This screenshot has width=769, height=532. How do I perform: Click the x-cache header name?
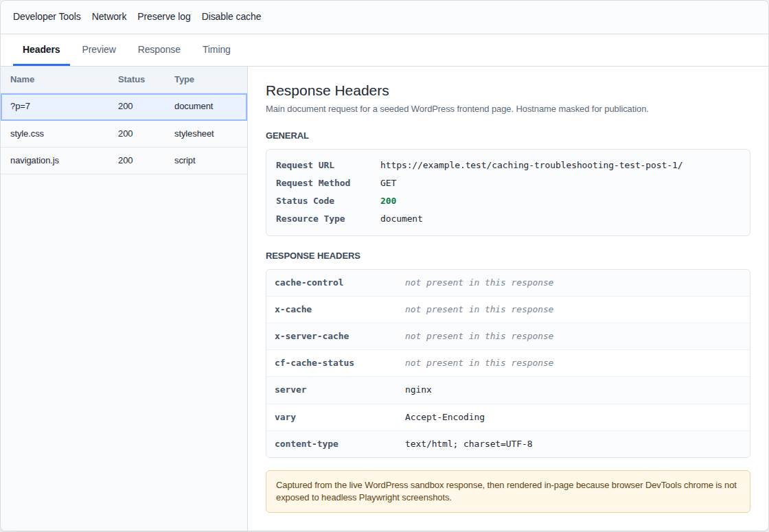293,310
